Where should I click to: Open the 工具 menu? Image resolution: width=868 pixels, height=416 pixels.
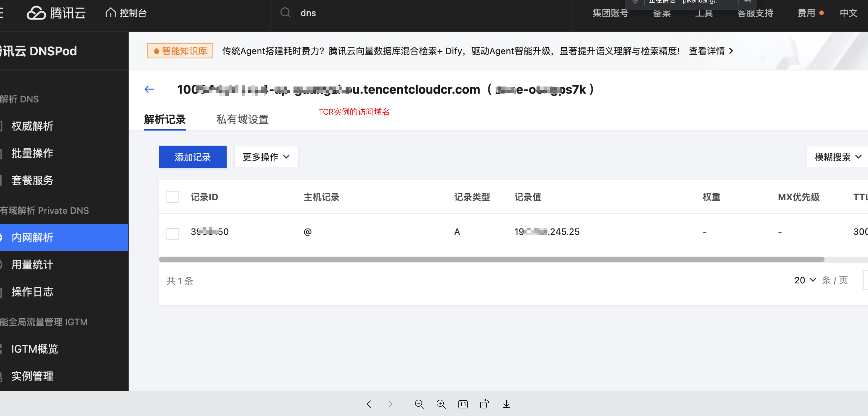click(x=704, y=13)
